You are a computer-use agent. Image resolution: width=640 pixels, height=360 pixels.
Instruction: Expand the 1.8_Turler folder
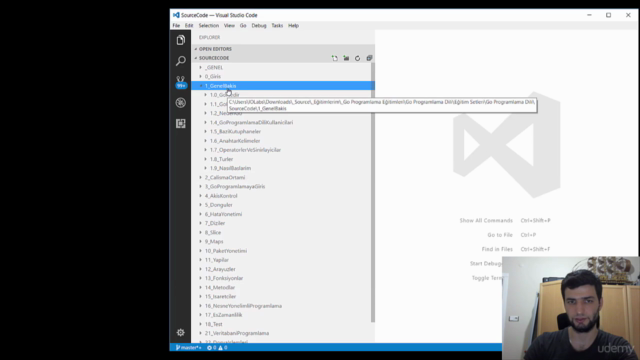pyautogui.click(x=283, y=159)
